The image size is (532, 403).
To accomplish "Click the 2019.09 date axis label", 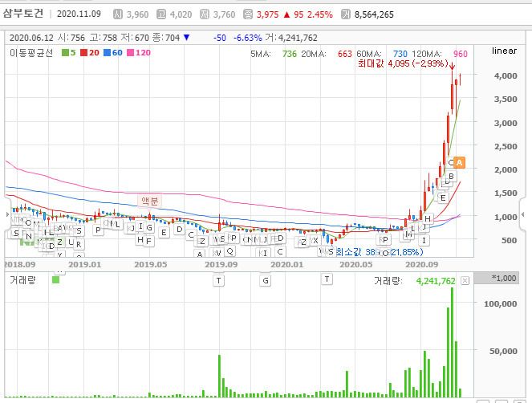I will tap(221, 264).
